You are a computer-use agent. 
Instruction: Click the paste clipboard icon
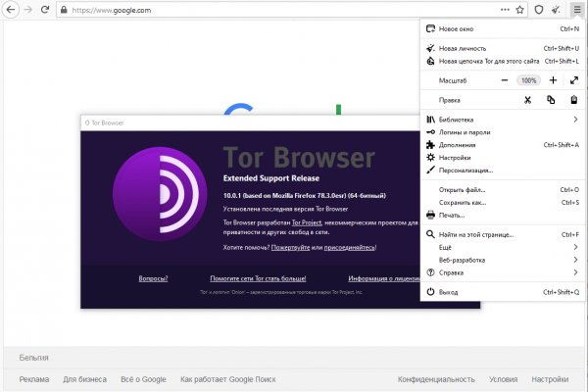click(574, 100)
